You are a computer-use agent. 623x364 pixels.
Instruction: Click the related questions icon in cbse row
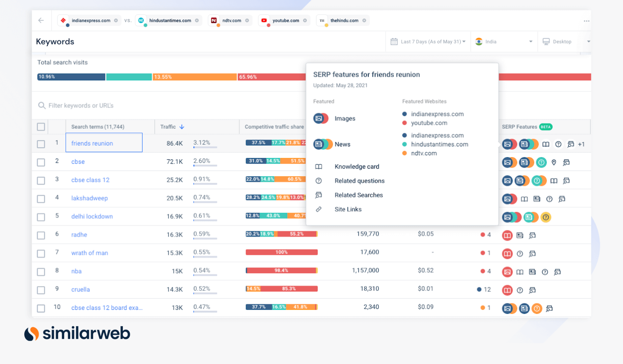coord(541,162)
